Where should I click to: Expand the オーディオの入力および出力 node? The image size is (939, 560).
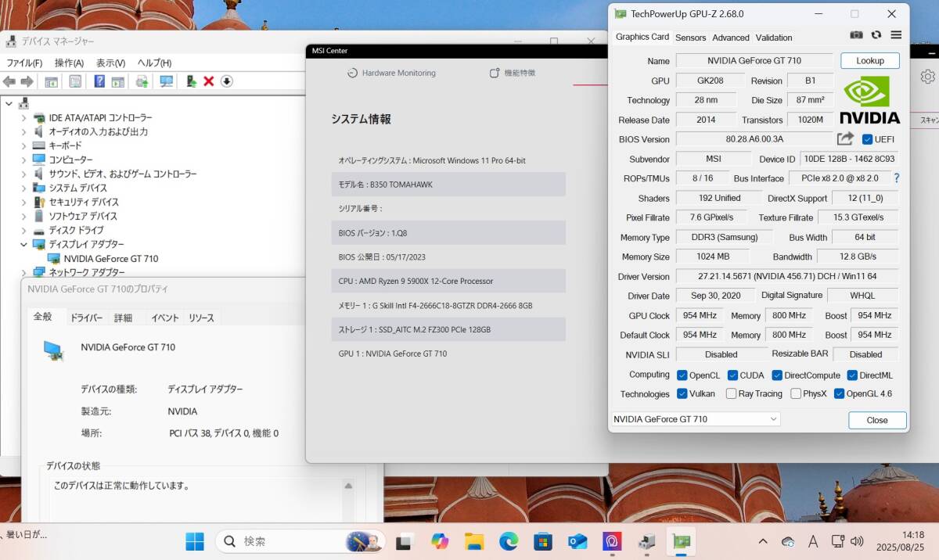(x=24, y=131)
